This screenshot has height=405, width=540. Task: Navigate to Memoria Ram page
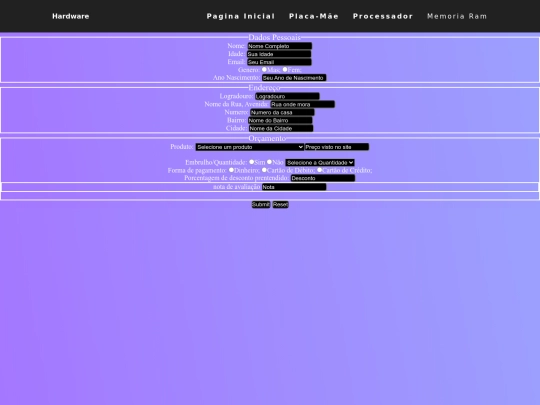coord(457,16)
